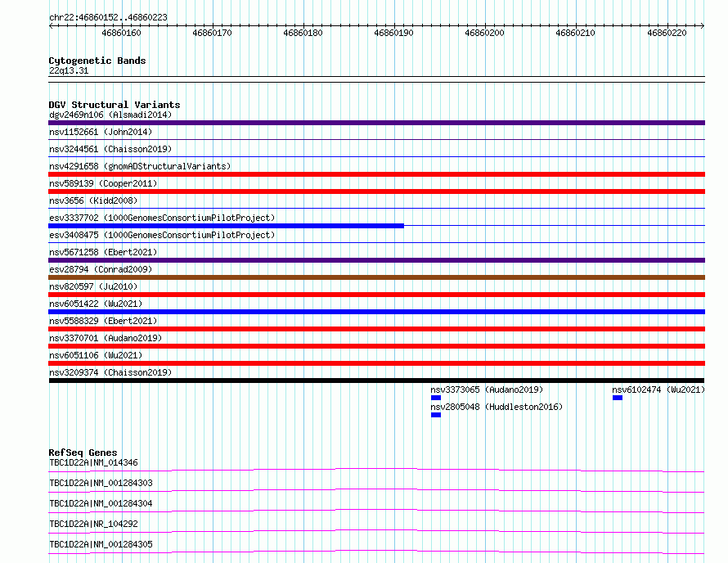The height and width of the screenshot is (563, 728).
Task: Click the red bar under nsv4291658
Action: point(376,174)
